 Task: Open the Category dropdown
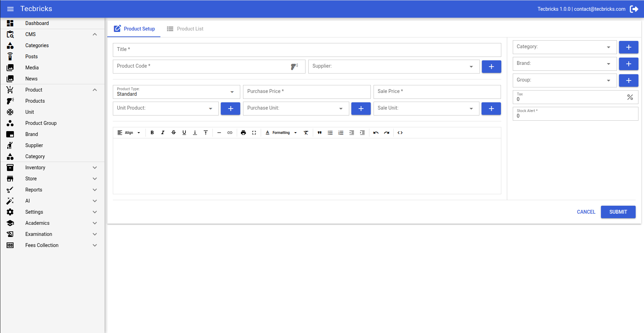[564, 47]
